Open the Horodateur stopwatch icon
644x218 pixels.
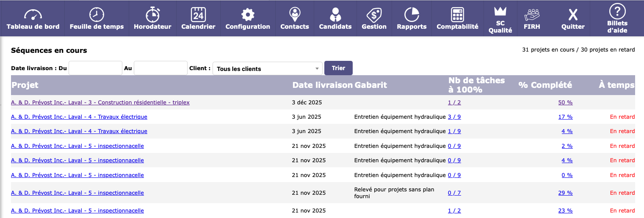pyautogui.click(x=152, y=15)
